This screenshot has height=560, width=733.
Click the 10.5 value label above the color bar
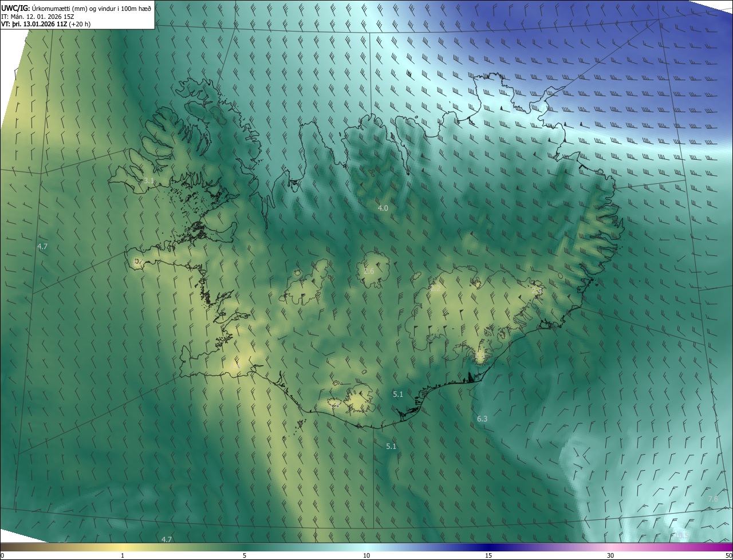[681, 535]
